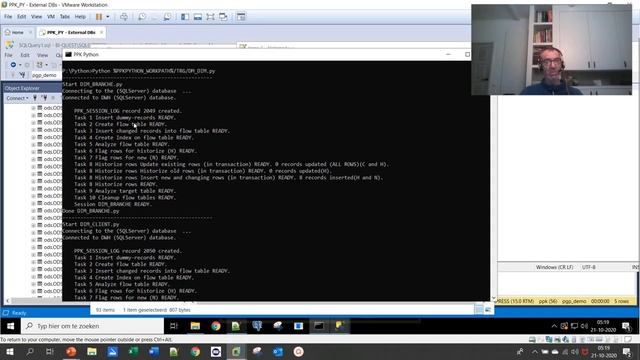Switch VMware to Unity mode
This screenshot has height=360, width=640.
click(223, 17)
